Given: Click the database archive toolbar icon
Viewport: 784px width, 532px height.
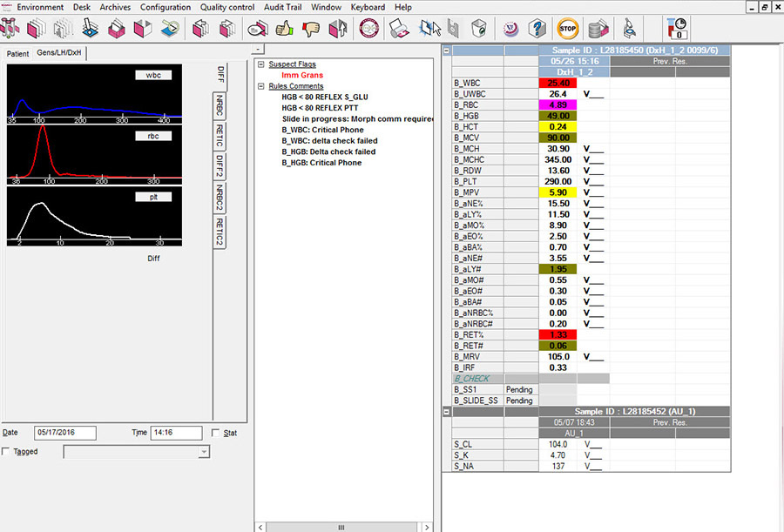Looking at the screenshot, I should [x=598, y=29].
